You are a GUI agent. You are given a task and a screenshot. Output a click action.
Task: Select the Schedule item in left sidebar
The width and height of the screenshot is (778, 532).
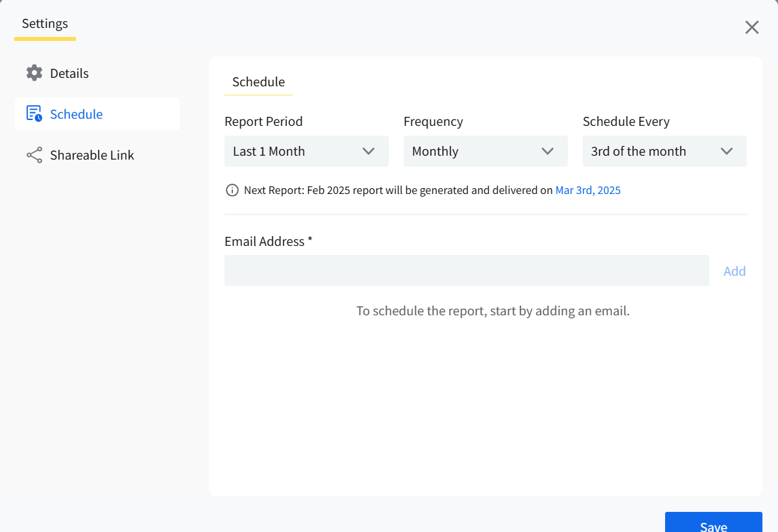point(77,114)
